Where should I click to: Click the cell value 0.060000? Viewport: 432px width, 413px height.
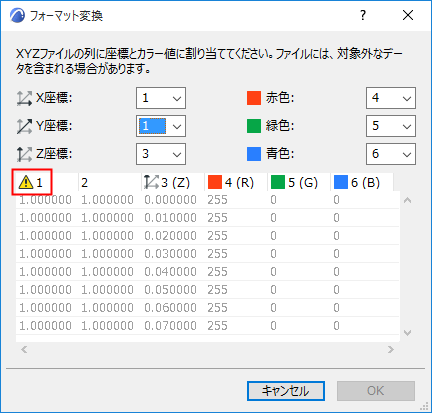[170, 308]
